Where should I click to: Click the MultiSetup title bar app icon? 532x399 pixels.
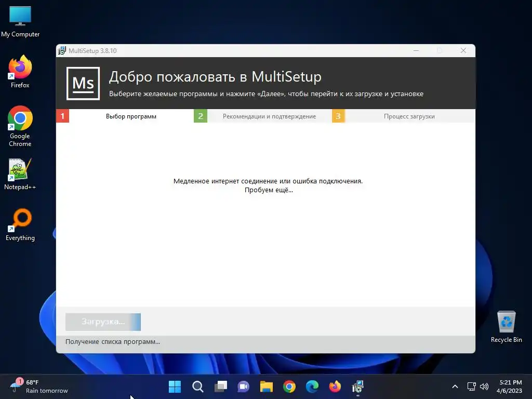tap(62, 50)
